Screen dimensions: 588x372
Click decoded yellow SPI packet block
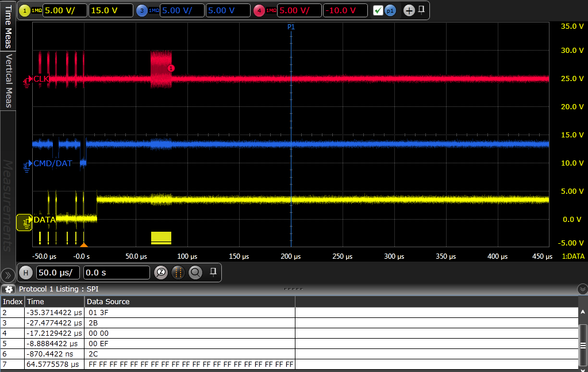click(x=162, y=238)
